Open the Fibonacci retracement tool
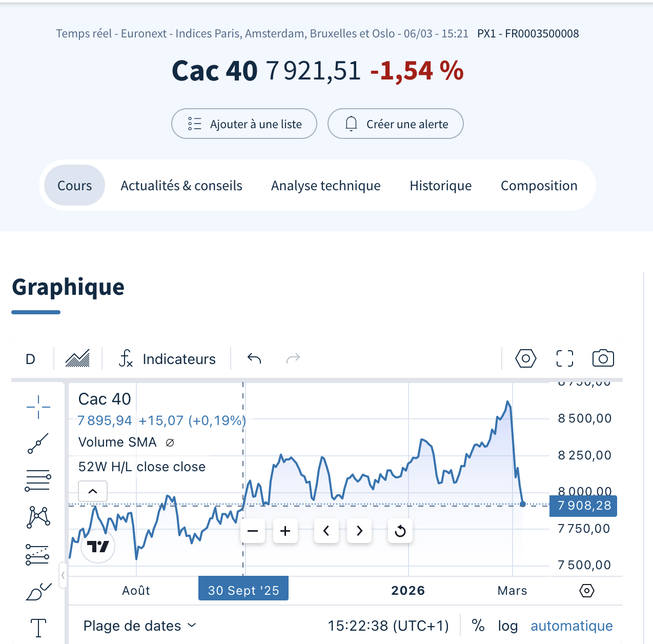 point(38,480)
